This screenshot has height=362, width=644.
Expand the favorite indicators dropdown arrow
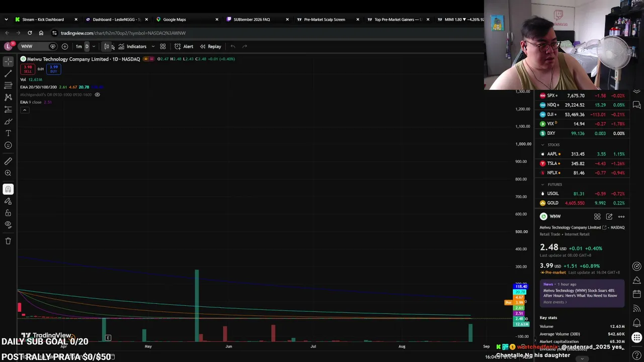(153, 46)
